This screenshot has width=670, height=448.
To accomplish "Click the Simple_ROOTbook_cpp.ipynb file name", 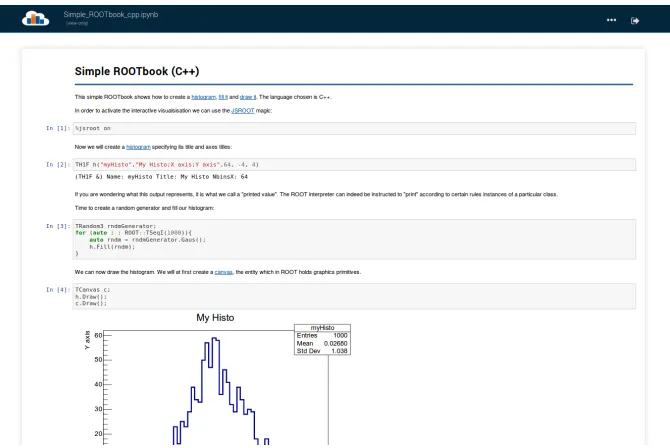I will click(111, 15).
